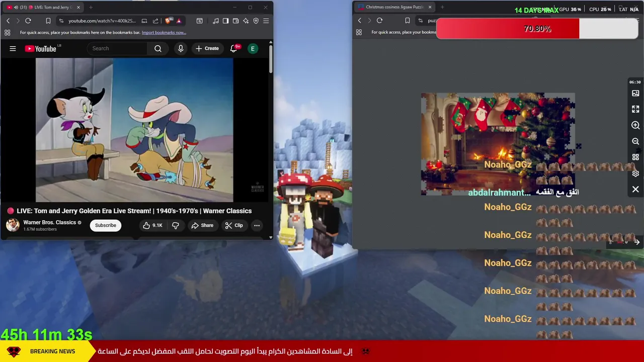Image resolution: width=644 pixels, height=362 pixels.
Task: Open the three-dot more actions menu
Action: (x=257, y=225)
